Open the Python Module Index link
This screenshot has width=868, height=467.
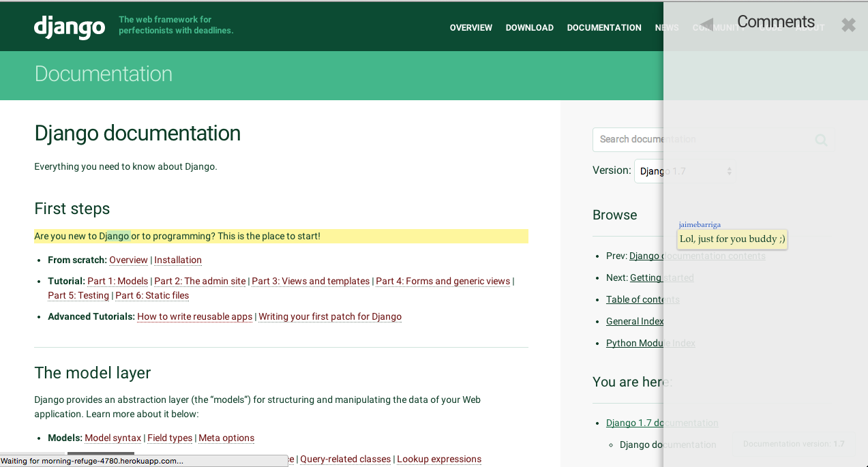(x=650, y=343)
